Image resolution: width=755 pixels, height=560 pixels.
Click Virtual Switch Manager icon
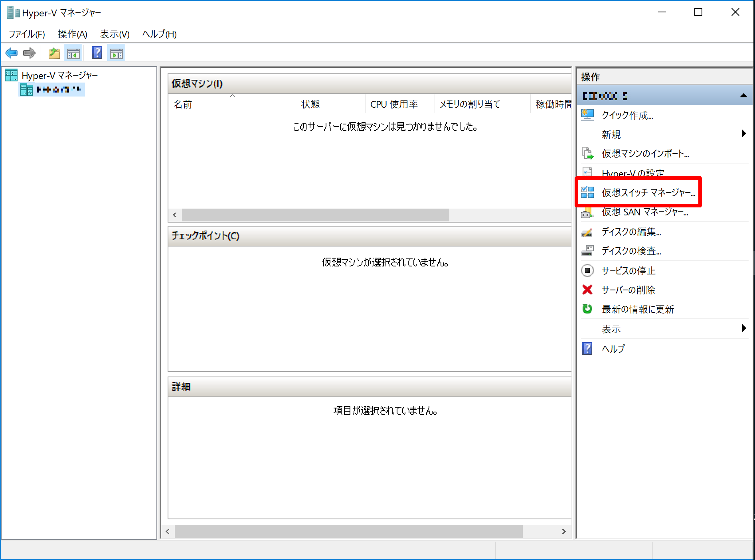[587, 192]
